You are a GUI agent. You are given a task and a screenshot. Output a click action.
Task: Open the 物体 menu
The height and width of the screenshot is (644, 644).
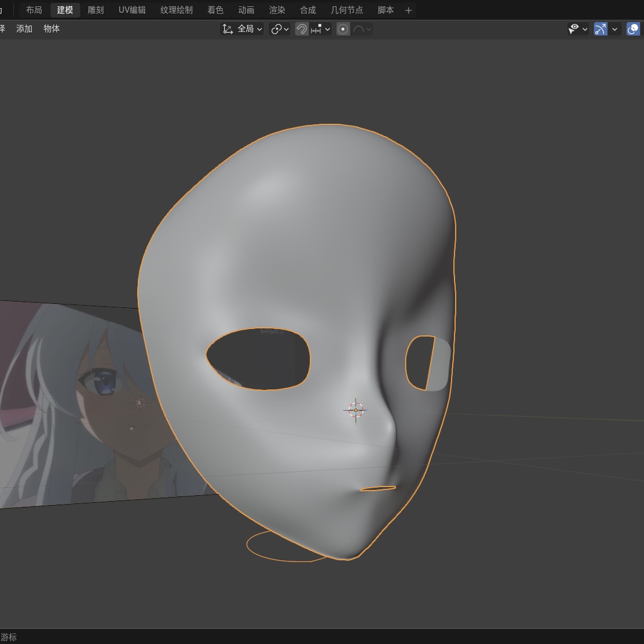click(x=51, y=28)
